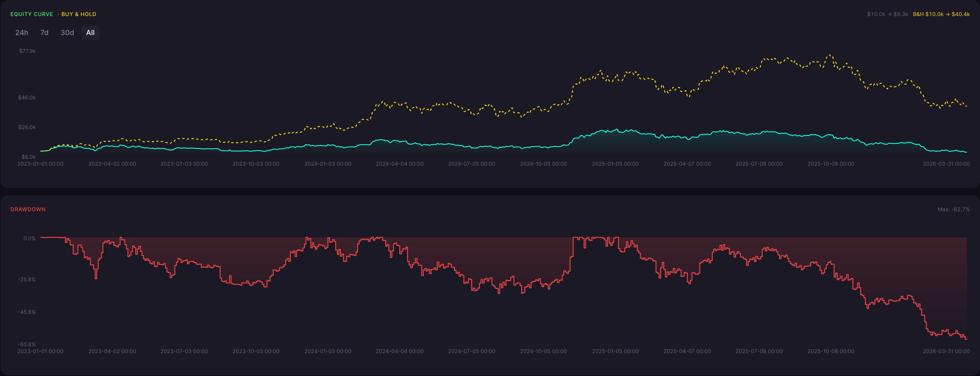Click the DRAWDOWN panel title

(x=28, y=209)
